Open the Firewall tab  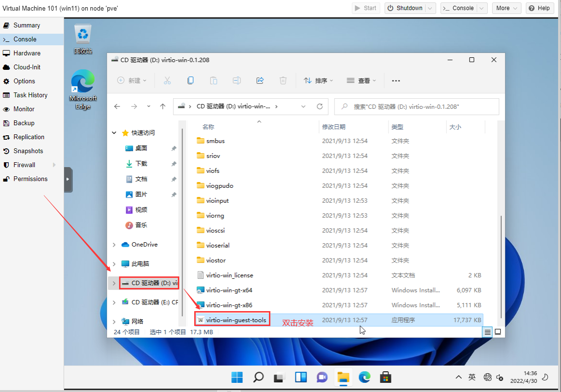click(32, 165)
